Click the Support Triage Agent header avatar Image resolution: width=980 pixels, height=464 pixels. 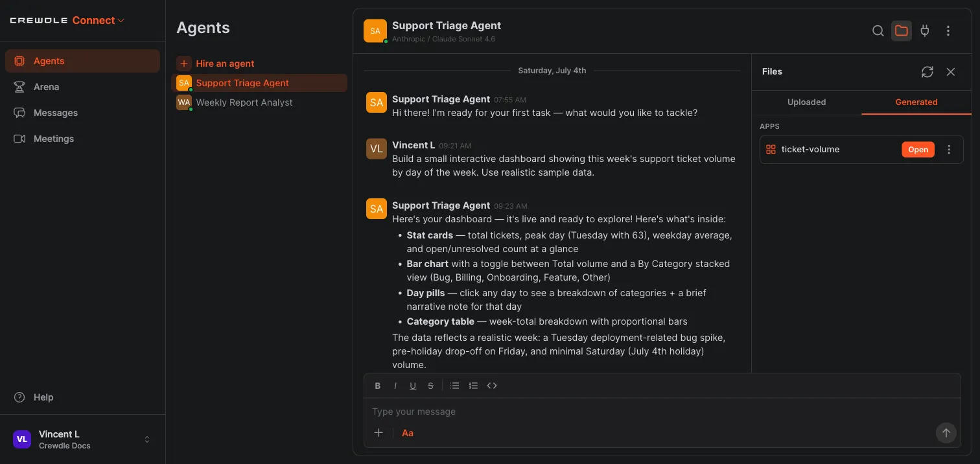(x=375, y=31)
